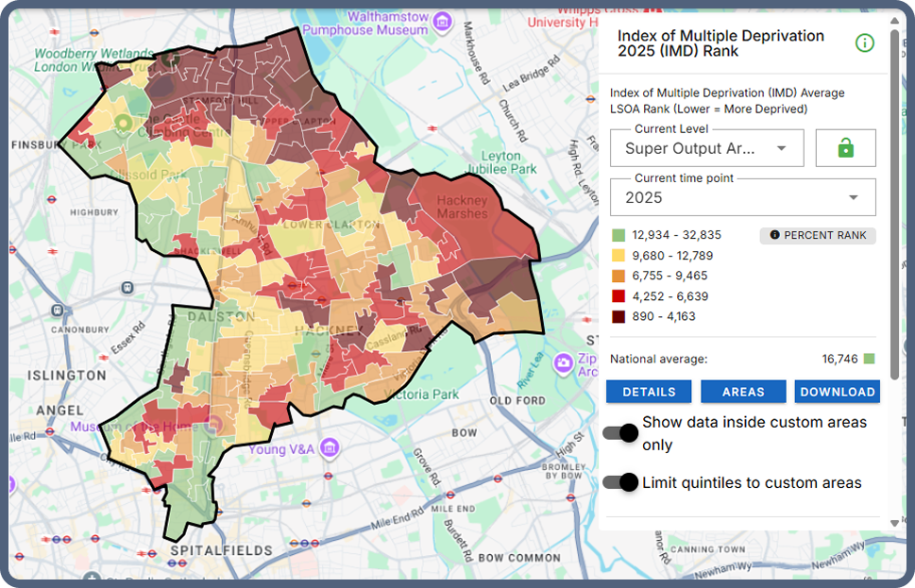Click the DETAILS button

(x=649, y=392)
